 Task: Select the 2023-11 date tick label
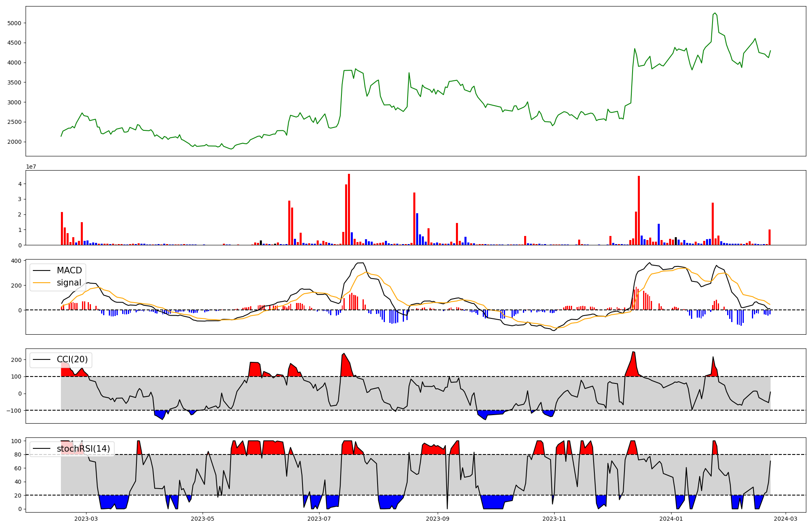(x=554, y=519)
